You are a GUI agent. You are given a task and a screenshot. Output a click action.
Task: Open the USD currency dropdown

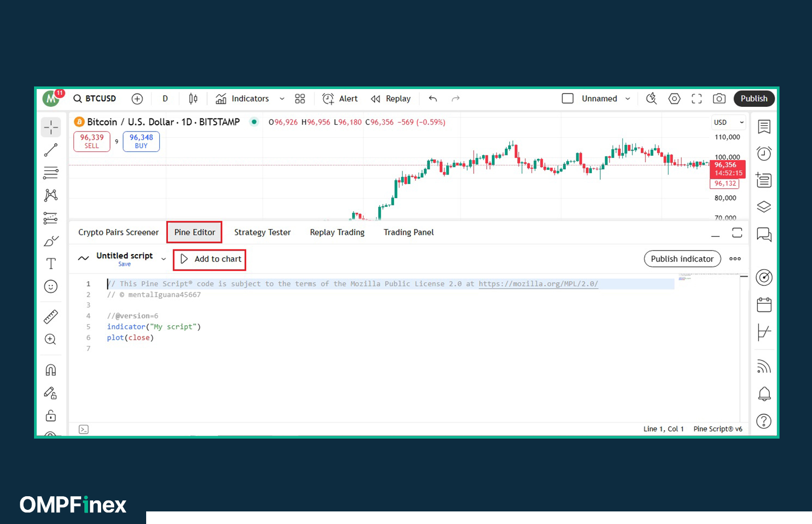tap(728, 122)
